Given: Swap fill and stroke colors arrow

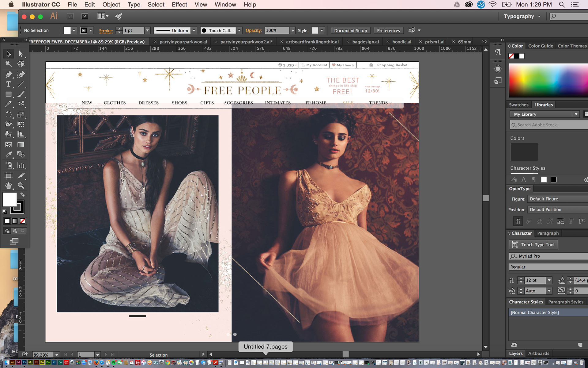Looking at the screenshot, I should (22, 195).
